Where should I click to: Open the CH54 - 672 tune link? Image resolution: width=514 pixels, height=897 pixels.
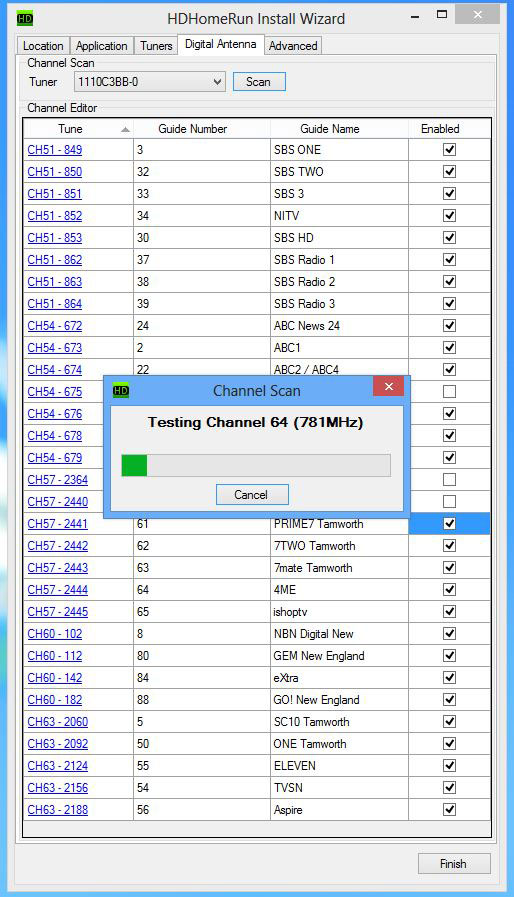pyautogui.click(x=55, y=326)
